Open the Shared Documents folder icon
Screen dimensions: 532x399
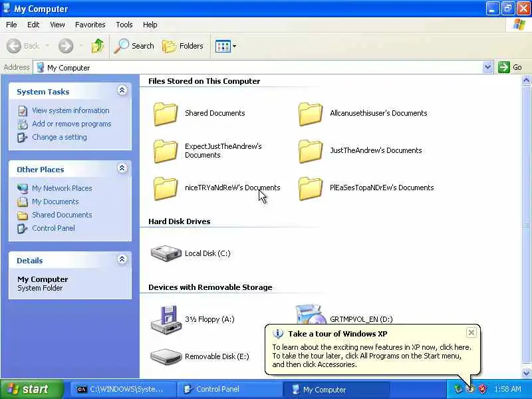point(166,114)
